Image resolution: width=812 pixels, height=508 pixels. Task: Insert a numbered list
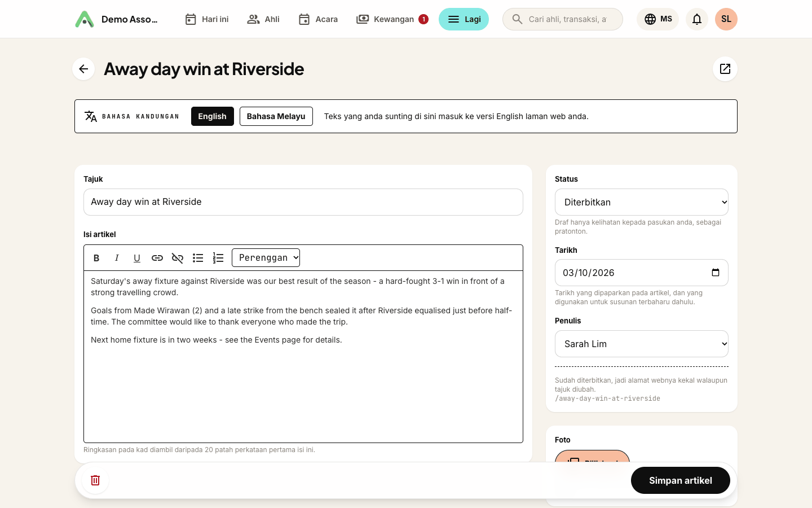[218, 258]
